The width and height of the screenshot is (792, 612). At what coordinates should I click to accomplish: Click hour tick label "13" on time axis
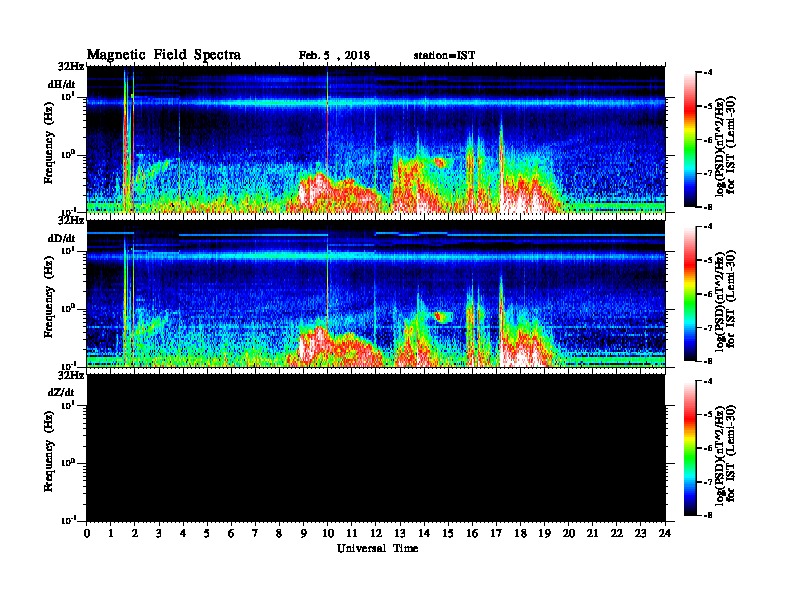click(x=400, y=534)
